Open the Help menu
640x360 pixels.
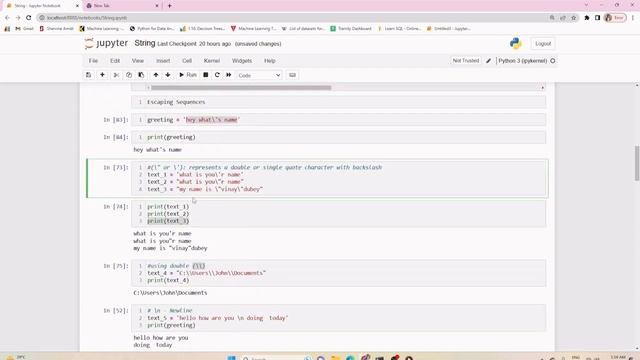click(x=270, y=61)
